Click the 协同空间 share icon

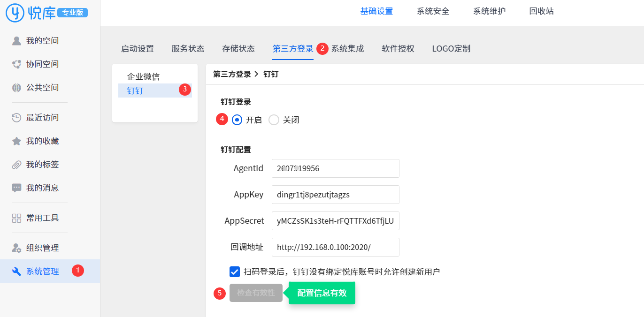click(16, 64)
